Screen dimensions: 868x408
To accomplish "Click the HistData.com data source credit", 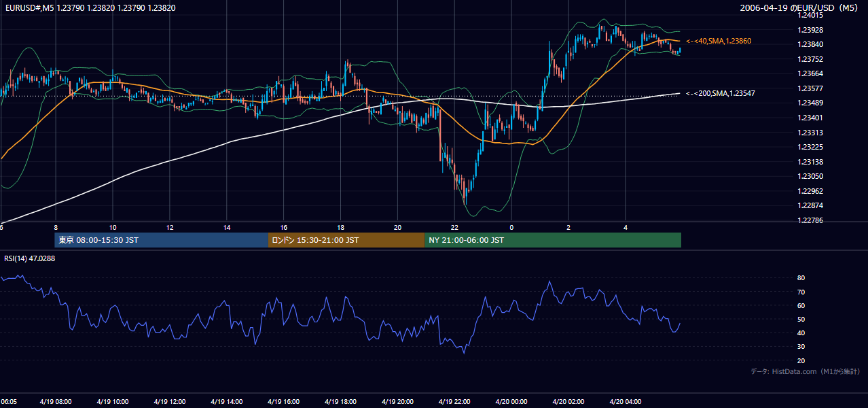I will [806, 371].
